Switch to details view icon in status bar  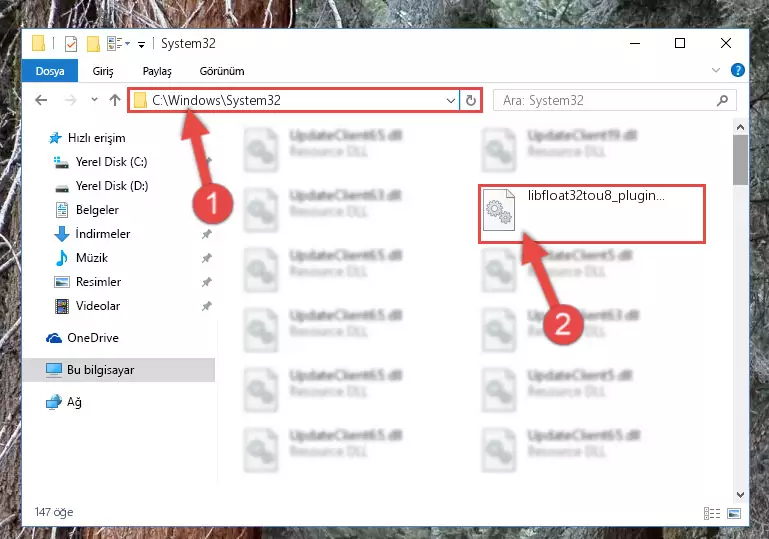click(x=712, y=513)
